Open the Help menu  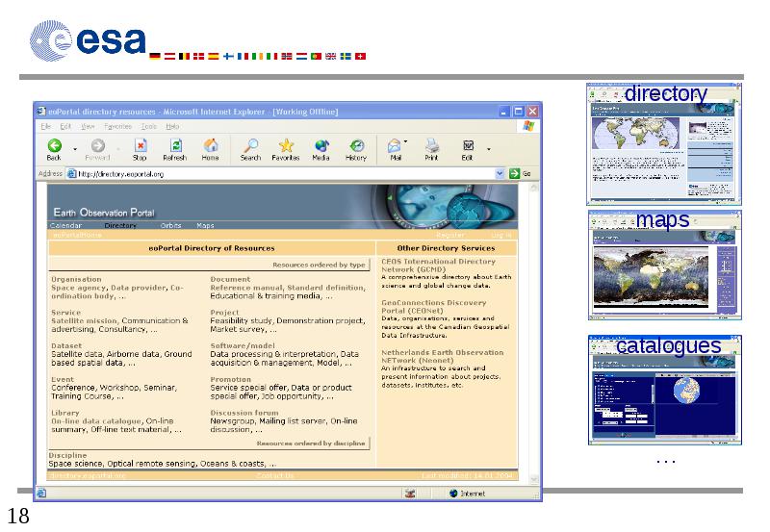tap(172, 127)
